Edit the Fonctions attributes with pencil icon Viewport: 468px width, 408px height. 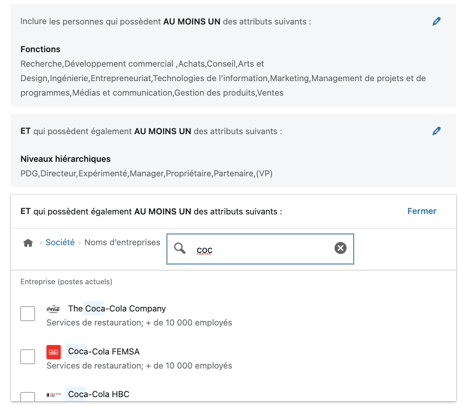point(436,21)
